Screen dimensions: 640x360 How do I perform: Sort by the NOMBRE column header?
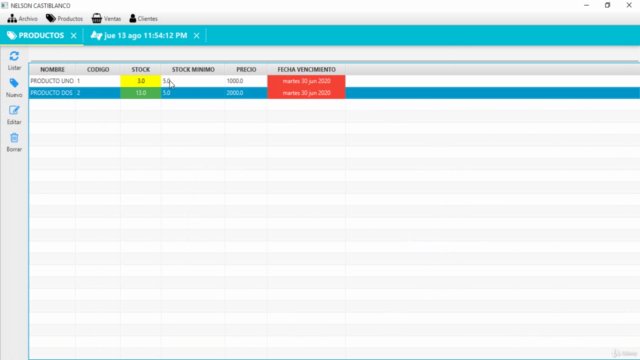[52, 69]
